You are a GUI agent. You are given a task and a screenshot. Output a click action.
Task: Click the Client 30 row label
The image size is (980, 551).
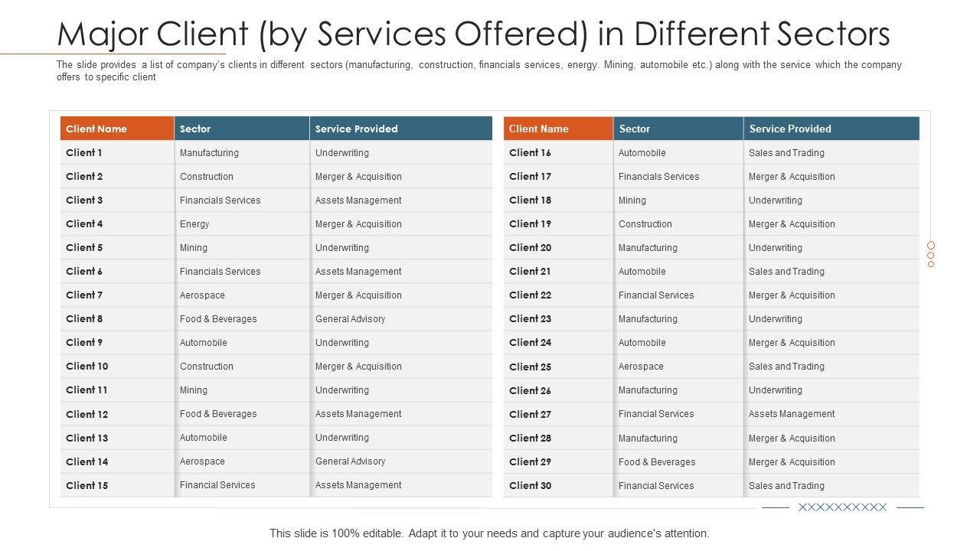click(x=531, y=485)
